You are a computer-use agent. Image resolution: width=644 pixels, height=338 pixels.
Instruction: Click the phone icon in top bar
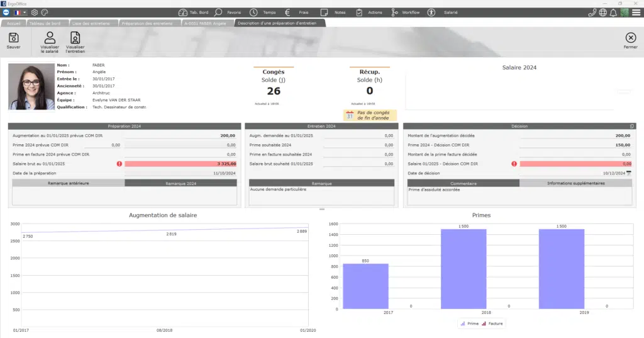pos(592,12)
